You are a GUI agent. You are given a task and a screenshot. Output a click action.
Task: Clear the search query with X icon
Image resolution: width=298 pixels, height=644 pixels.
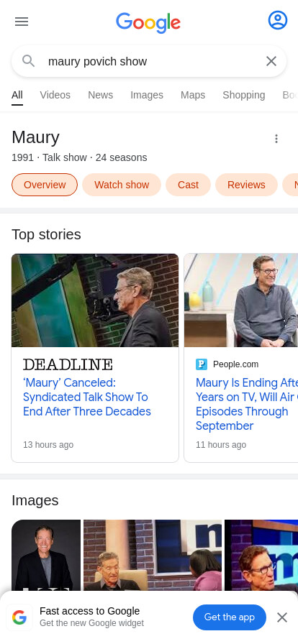point(271,61)
